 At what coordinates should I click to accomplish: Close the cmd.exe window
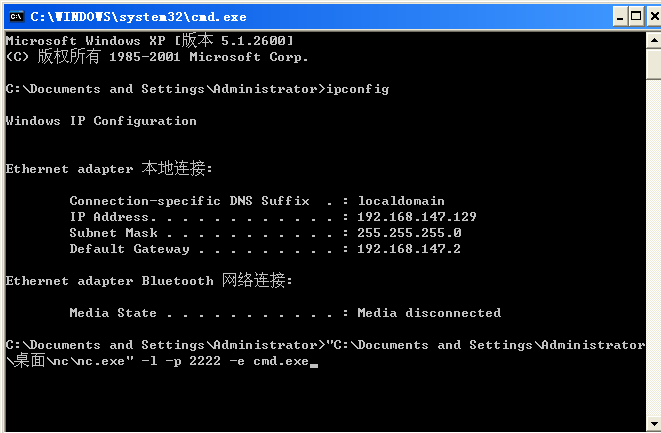652,15
